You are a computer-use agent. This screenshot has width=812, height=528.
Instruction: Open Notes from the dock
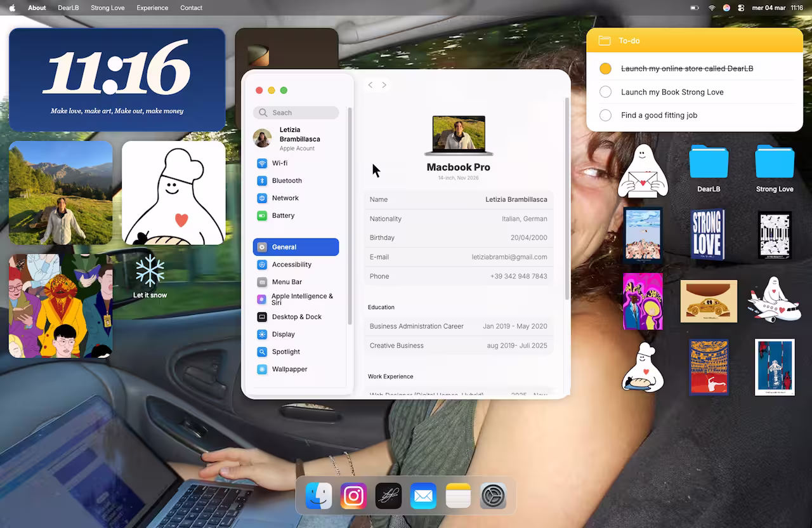point(458,496)
